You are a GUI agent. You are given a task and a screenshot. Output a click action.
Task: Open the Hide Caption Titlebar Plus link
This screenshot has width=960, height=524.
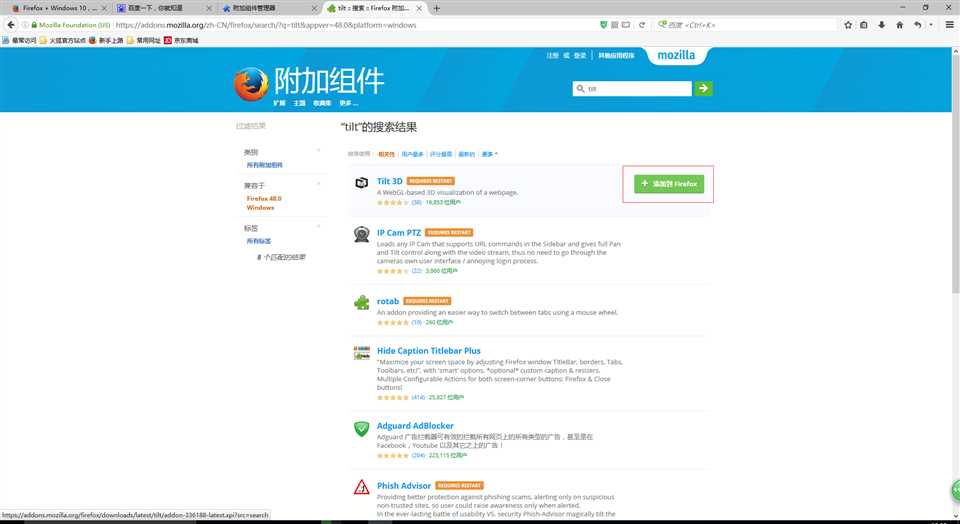pyautogui.click(x=429, y=351)
